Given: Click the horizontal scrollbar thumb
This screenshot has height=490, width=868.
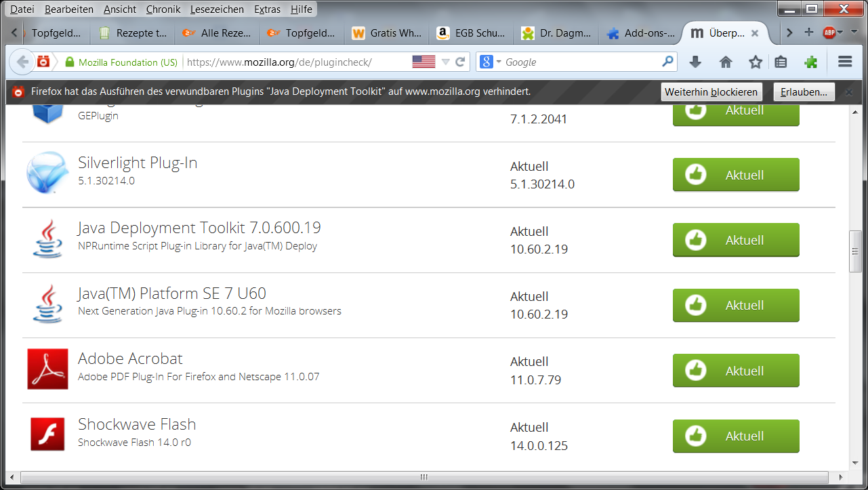Looking at the screenshot, I should [425, 477].
